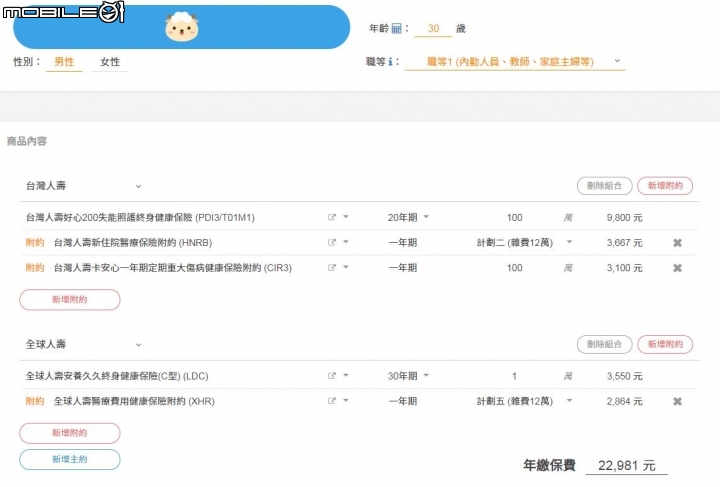Click the occupation class info icon
Viewport: 720px width, 487px height.
[x=390, y=62]
